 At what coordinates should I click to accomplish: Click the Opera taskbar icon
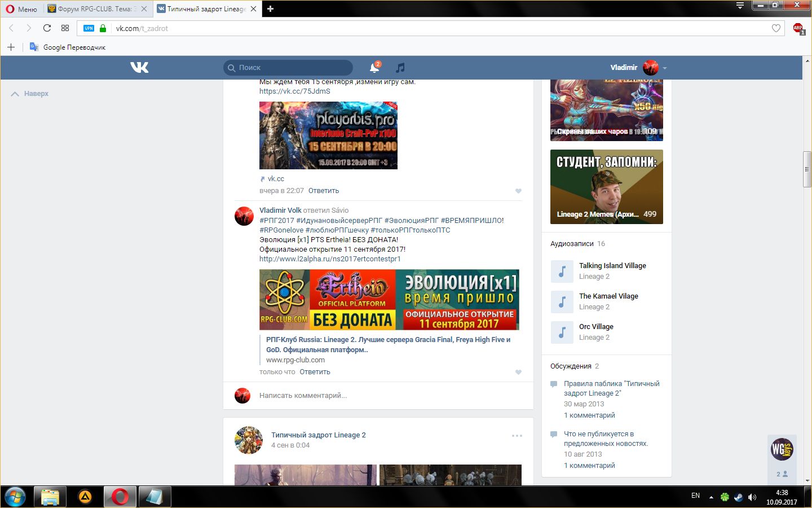(x=120, y=497)
